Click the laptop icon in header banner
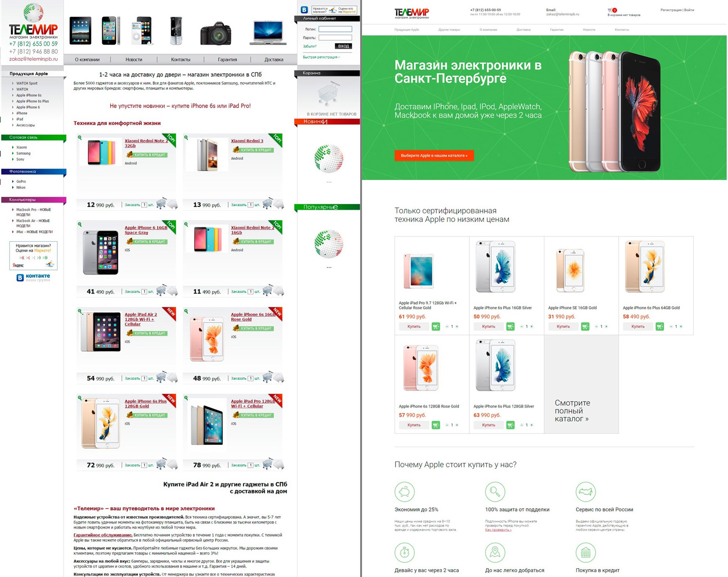Image resolution: width=728 pixels, height=577 pixels. pos(267,33)
